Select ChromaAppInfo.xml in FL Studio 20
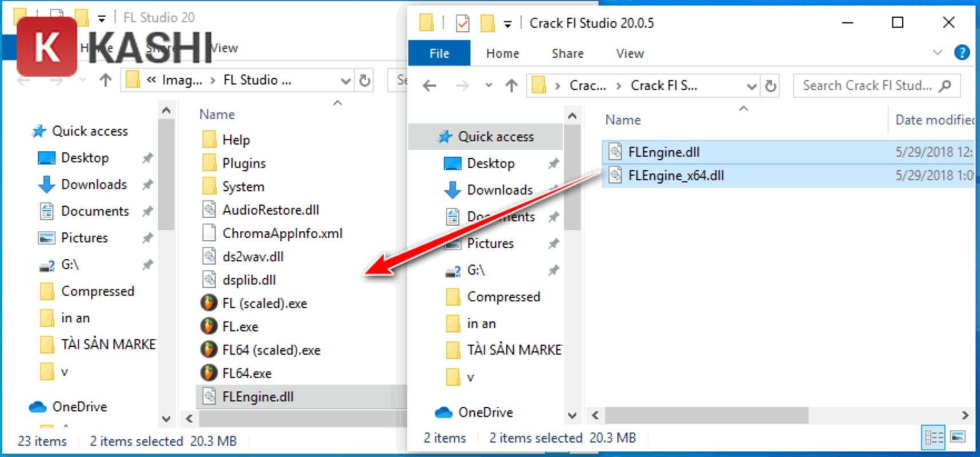Image resolution: width=980 pixels, height=457 pixels. (282, 233)
